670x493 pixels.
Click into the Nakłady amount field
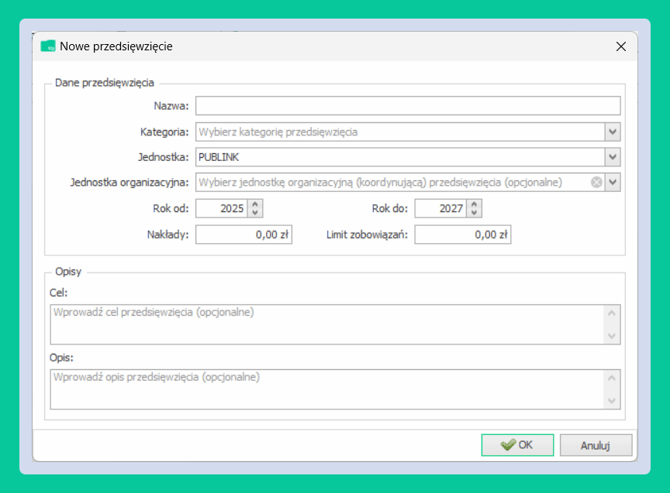coord(243,235)
